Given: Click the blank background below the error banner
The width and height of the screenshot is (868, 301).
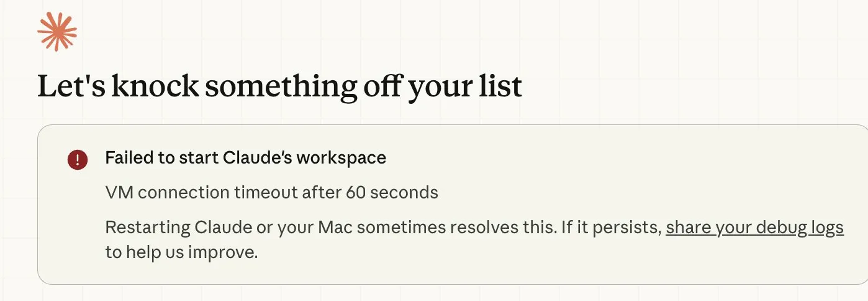Looking at the screenshot, I should (435, 294).
